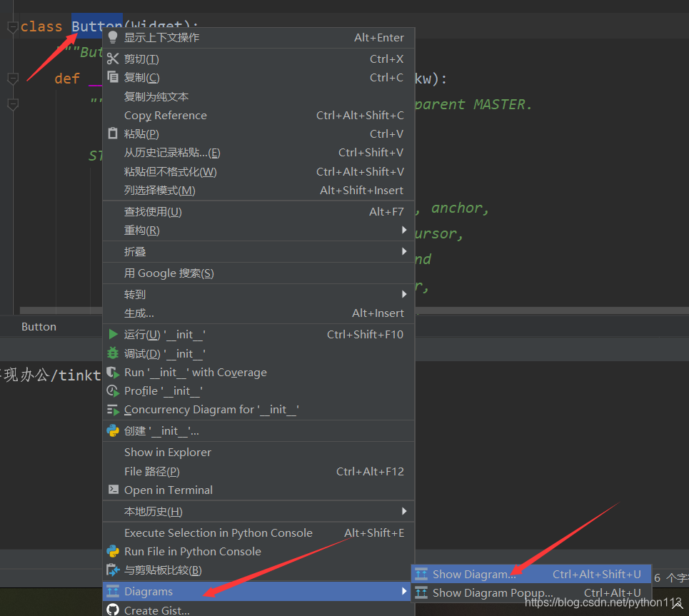
Task: Click the Concurrency Diagram icon
Action: [x=113, y=410]
